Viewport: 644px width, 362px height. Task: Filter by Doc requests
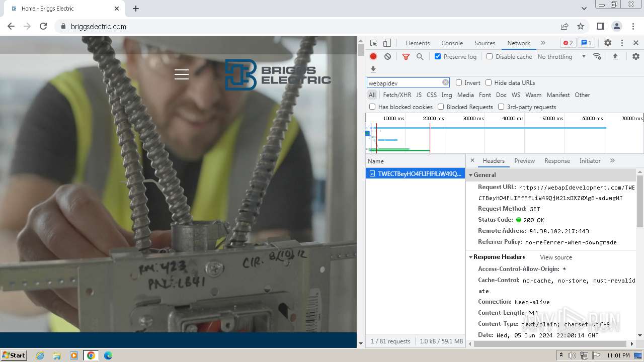(x=501, y=95)
